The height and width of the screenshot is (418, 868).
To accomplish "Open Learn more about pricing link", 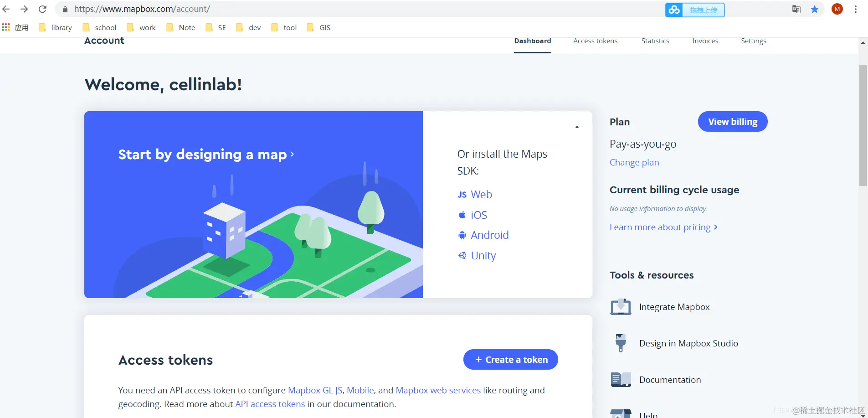I will tap(664, 227).
